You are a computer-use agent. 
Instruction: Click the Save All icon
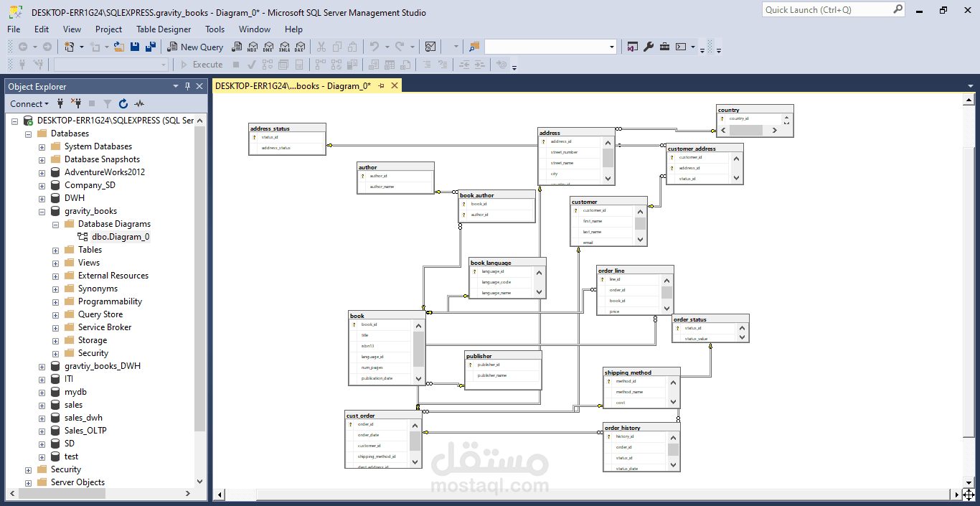[150, 47]
